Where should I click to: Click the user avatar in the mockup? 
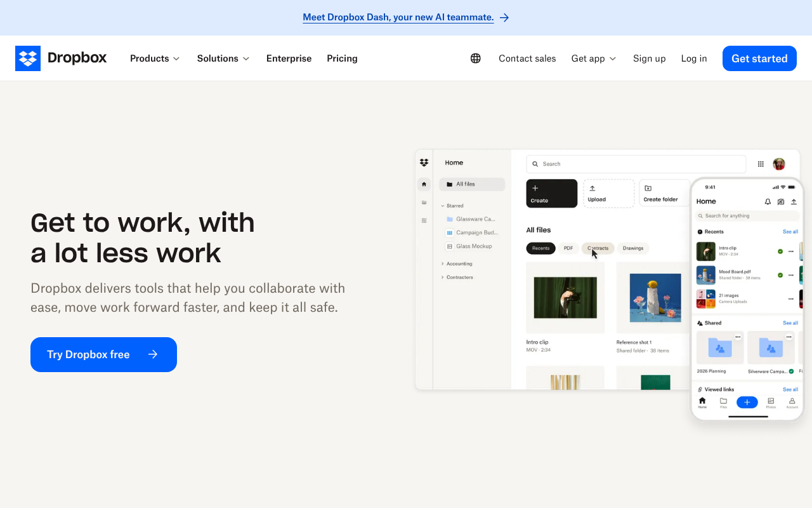(x=779, y=164)
